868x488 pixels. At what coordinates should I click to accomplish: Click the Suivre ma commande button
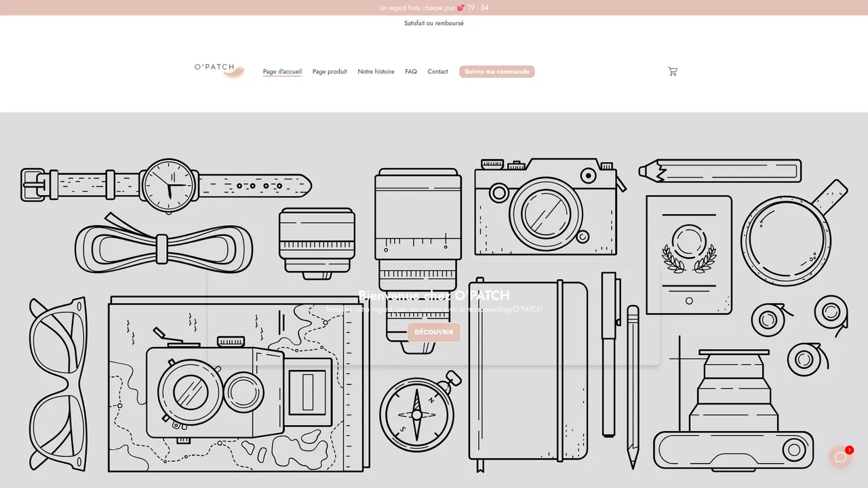[x=497, y=72]
